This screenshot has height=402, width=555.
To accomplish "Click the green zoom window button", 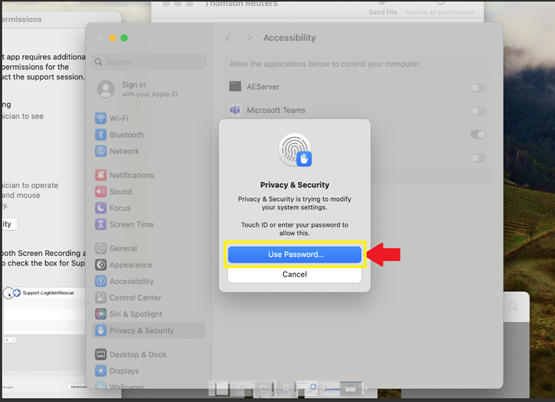I will [124, 38].
